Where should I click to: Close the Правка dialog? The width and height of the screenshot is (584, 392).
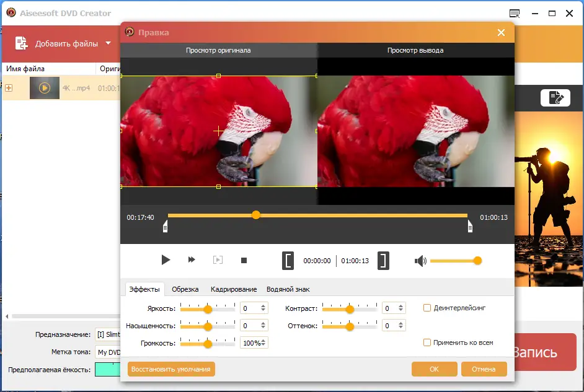(502, 33)
